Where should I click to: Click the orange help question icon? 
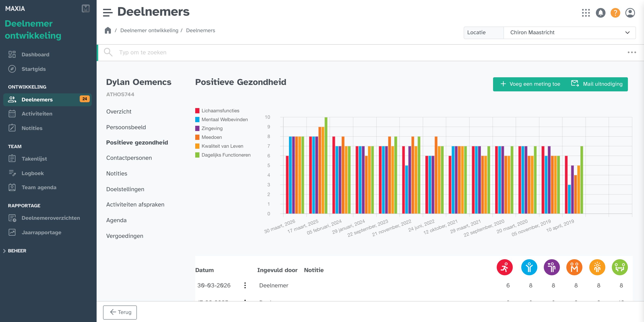[x=615, y=13]
